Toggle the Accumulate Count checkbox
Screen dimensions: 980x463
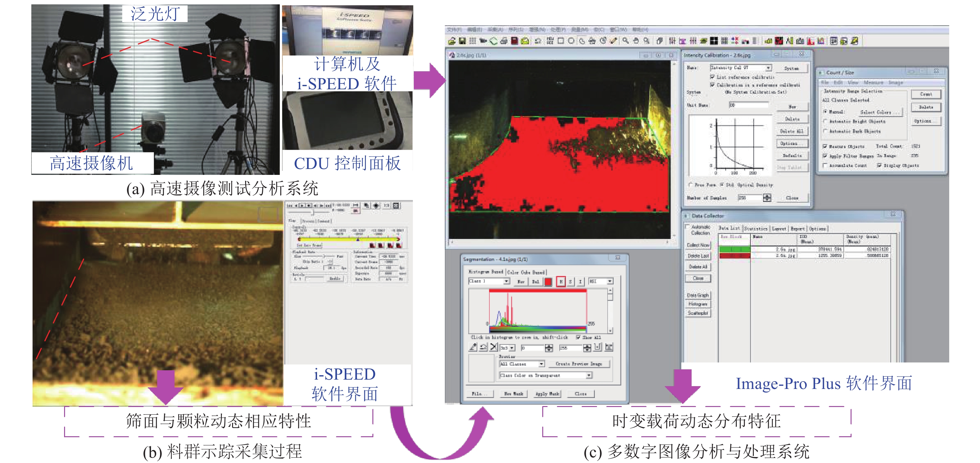(825, 166)
